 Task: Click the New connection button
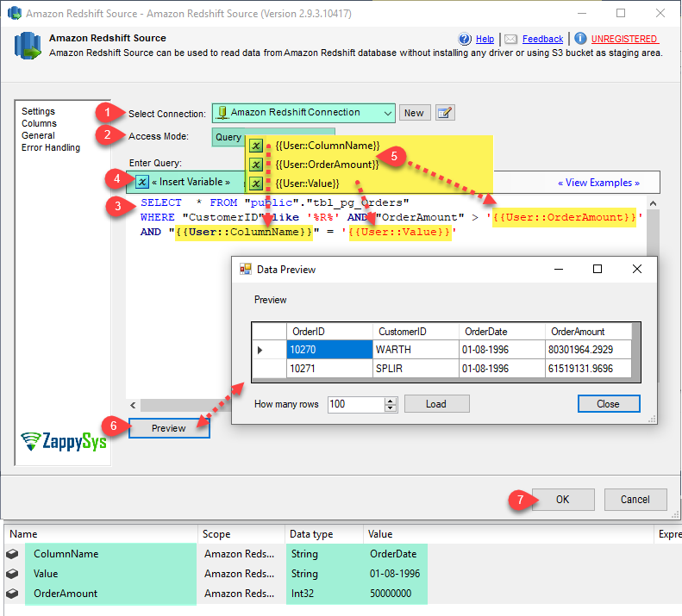[x=414, y=113]
